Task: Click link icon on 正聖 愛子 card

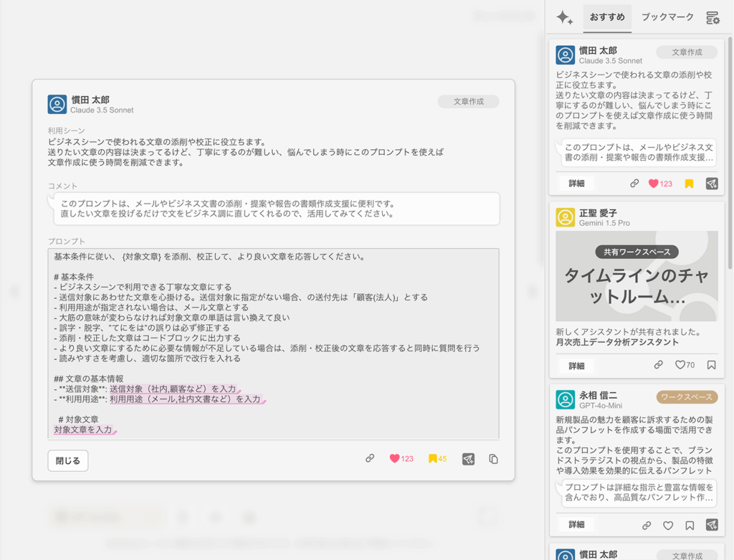Action: pos(658,365)
